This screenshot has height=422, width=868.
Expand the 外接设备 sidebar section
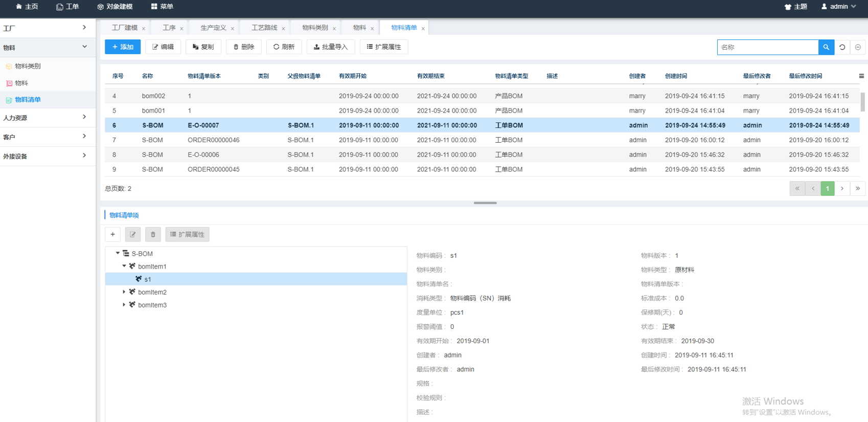coord(48,157)
